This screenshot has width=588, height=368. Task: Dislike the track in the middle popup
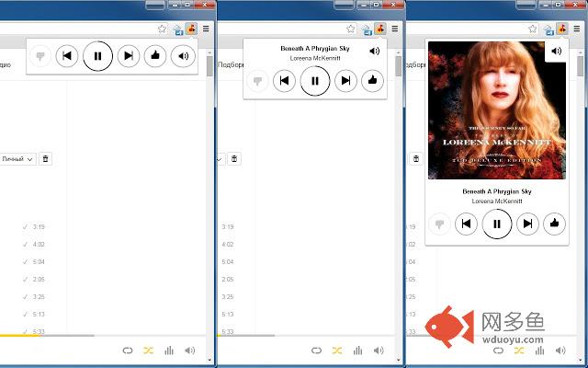256,81
